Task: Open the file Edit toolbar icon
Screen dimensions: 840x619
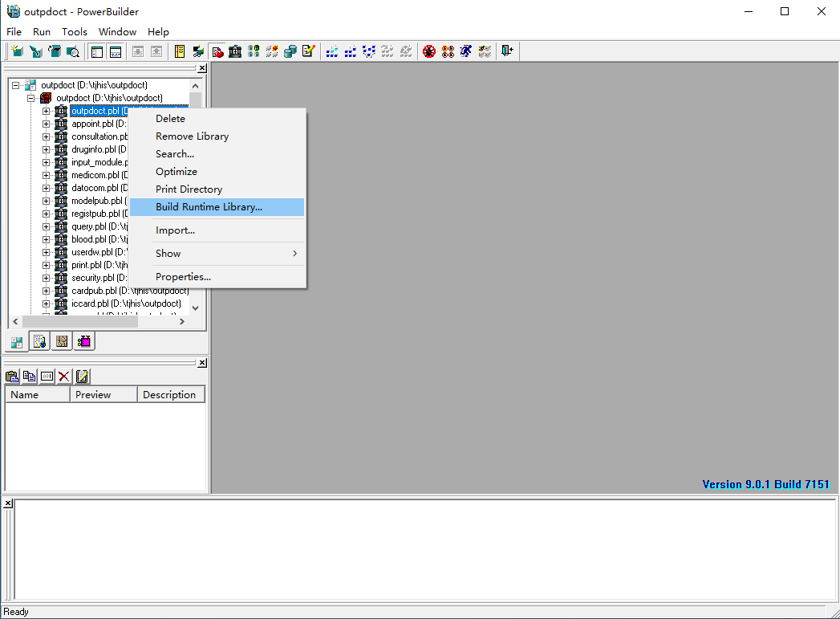Action: tap(309, 51)
